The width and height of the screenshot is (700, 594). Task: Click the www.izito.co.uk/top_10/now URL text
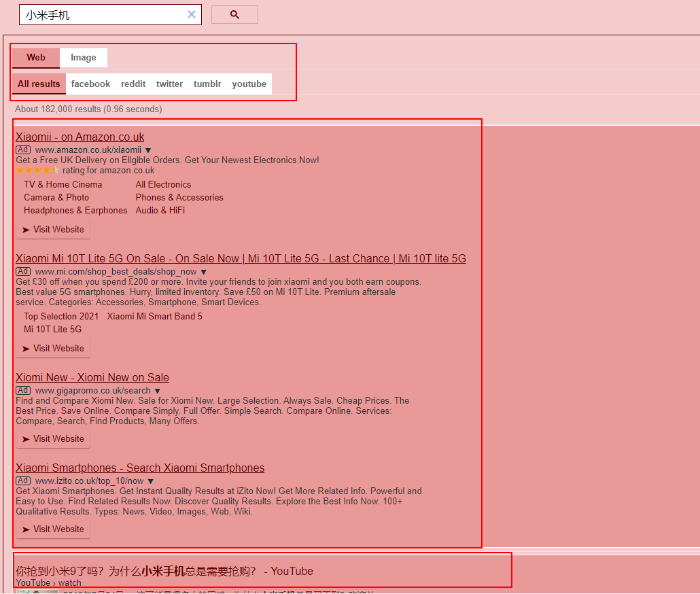pos(89,481)
